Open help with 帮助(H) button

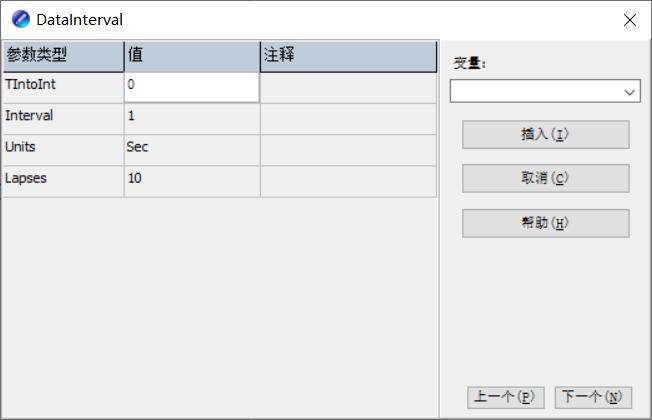coord(545,223)
